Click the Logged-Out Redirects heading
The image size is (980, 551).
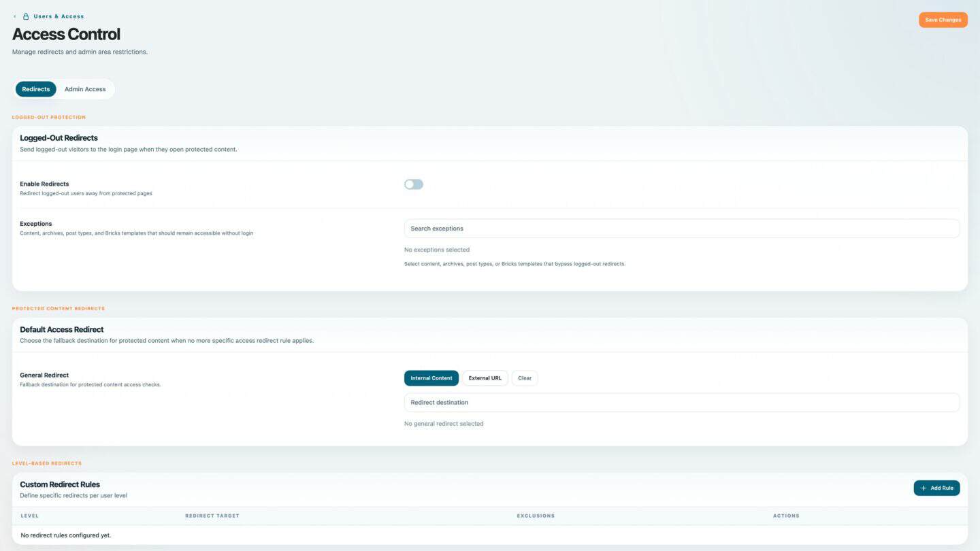point(59,138)
